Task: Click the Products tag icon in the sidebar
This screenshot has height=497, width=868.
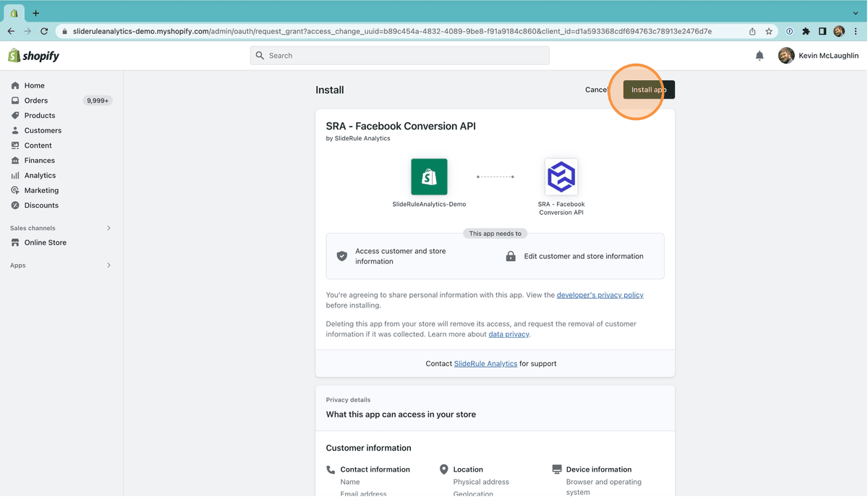Action: pyautogui.click(x=15, y=116)
